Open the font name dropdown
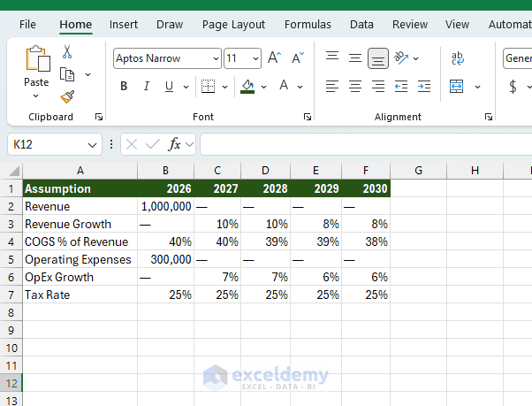The image size is (532, 406). point(216,58)
